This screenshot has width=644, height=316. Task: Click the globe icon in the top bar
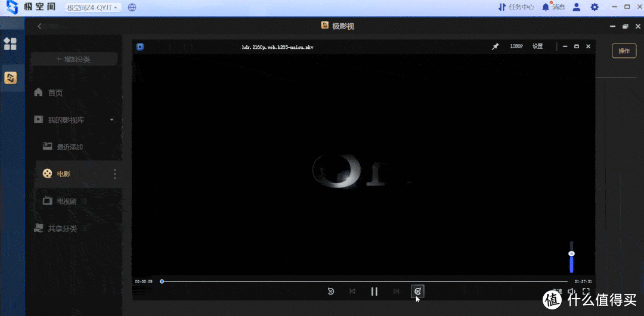132,7
